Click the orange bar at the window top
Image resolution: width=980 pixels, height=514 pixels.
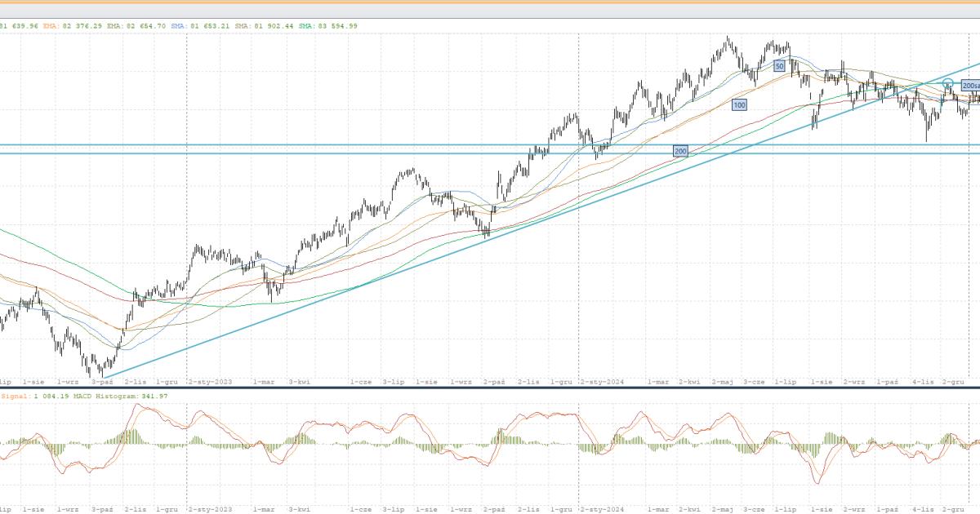[x=490, y=2]
